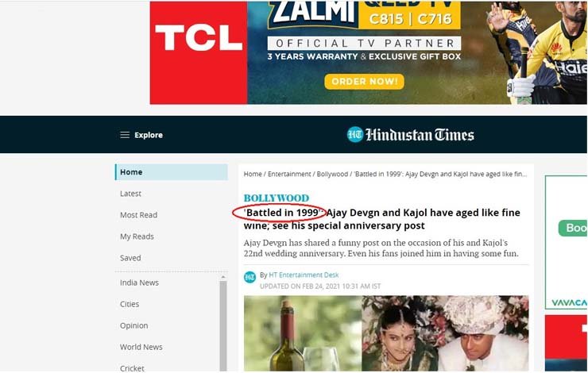Click the BOLLYWOOD section heading
Image resolution: width=588 pixels, height=373 pixels.
277,198
